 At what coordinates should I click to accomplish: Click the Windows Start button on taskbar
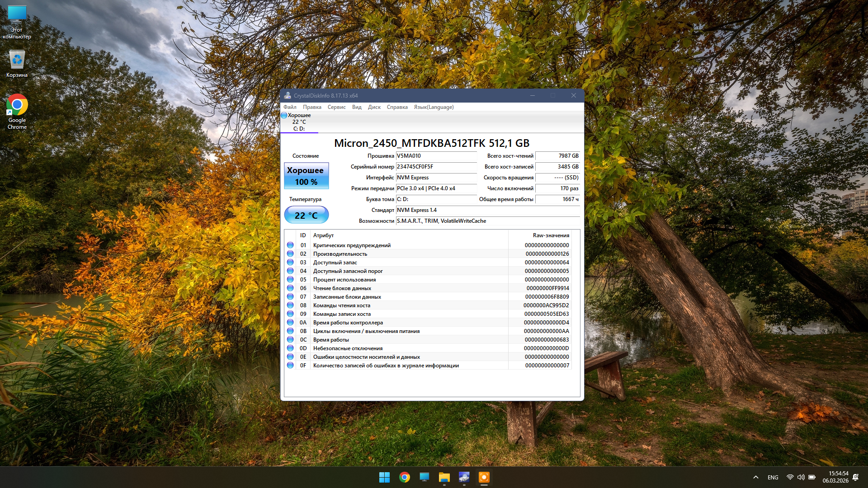coord(384,477)
